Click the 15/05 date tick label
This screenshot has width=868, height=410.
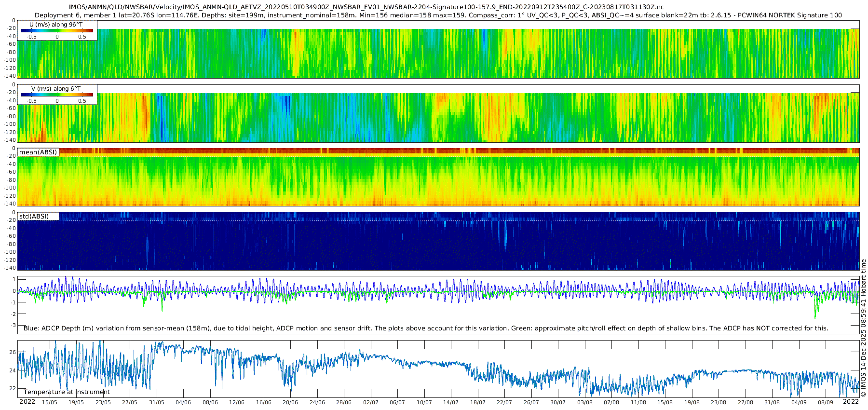(49, 402)
